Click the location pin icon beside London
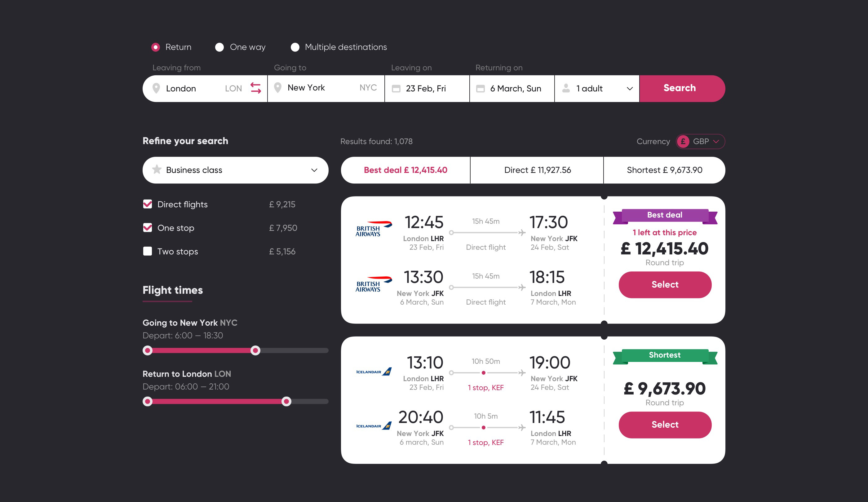The width and height of the screenshot is (868, 502). [156, 89]
